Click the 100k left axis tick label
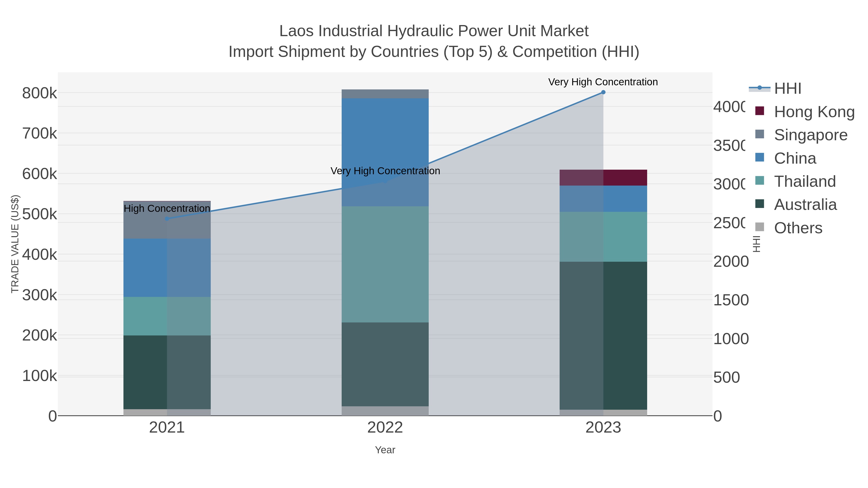The image size is (868, 488). (x=40, y=376)
